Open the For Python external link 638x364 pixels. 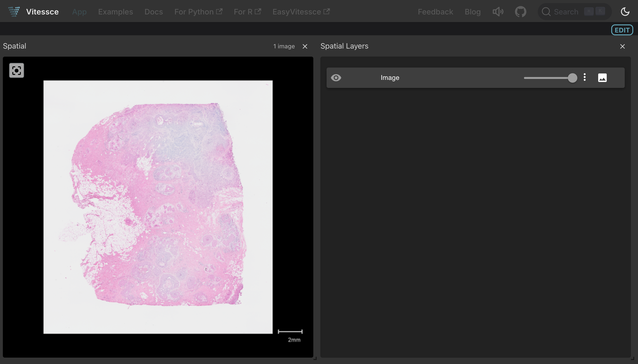click(x=198, y=12)
